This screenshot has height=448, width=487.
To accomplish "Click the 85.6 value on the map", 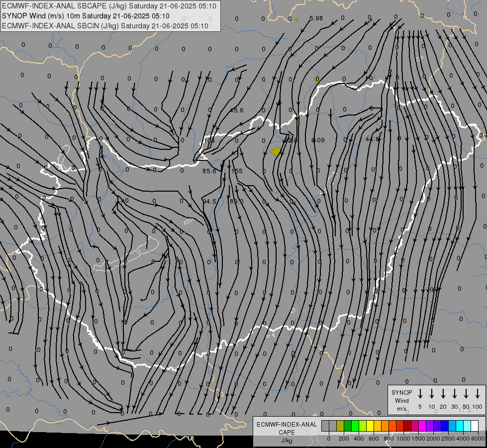I will (209, 171).
